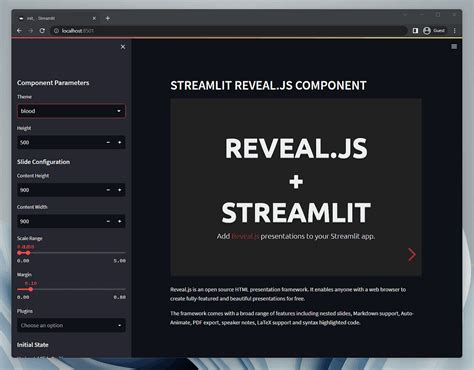The image size is (474, 370).
Task: Open a new browser tab
Action: (x=108, y=18)
